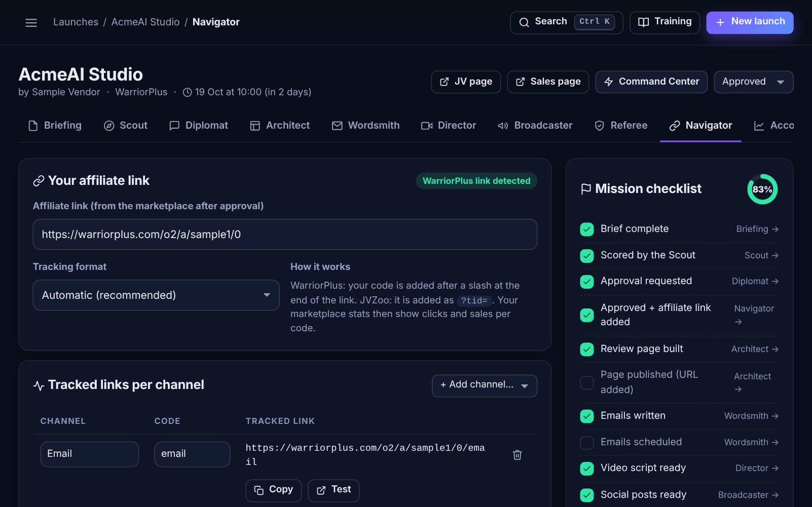
Task: Click the Copy tracked link button
Action: 274,490
